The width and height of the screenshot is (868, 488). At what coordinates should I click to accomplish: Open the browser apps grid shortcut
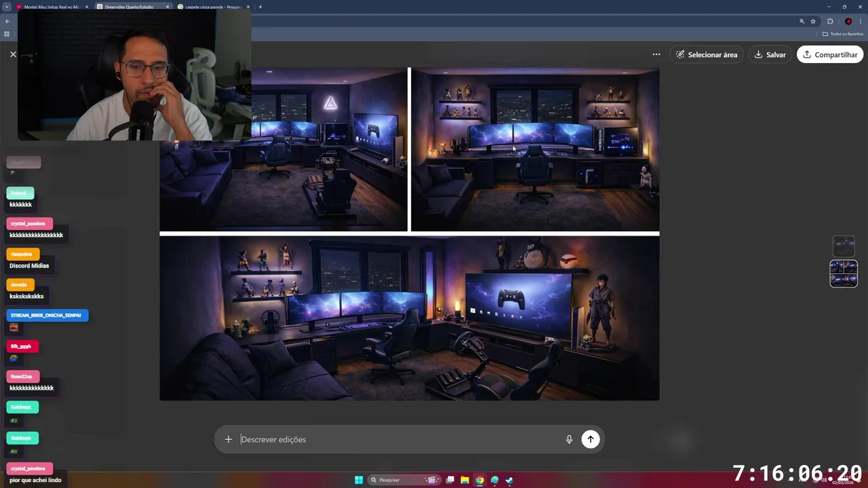7,34
